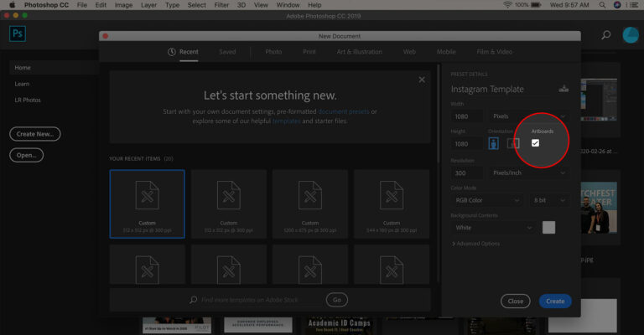Click the Photoshop Ps logo on home screen
644x335 pixels.
click(18, 33)
